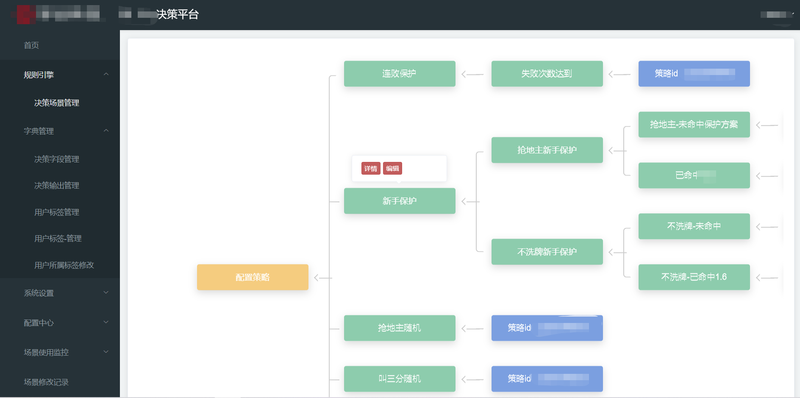The image size is (800, 398).
Task: Expand the 系统设置 menu chevron
Action: point(106,293)
